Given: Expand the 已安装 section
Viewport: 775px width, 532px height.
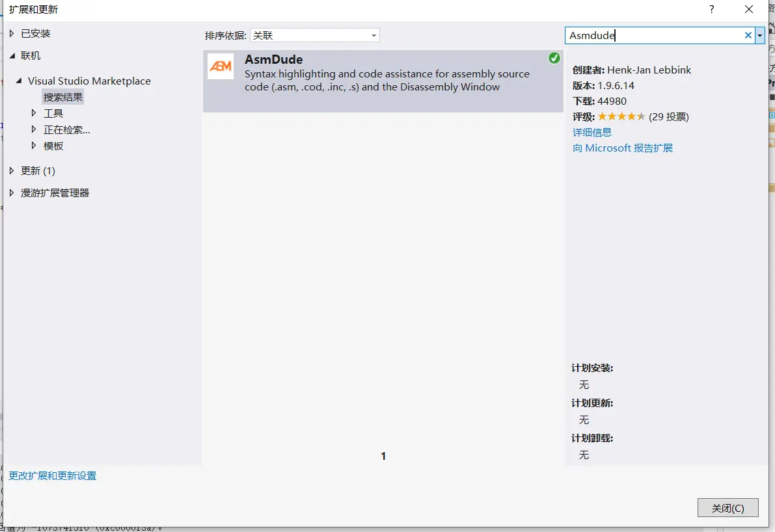Looking at the screenshot, I should coord(12,33).
